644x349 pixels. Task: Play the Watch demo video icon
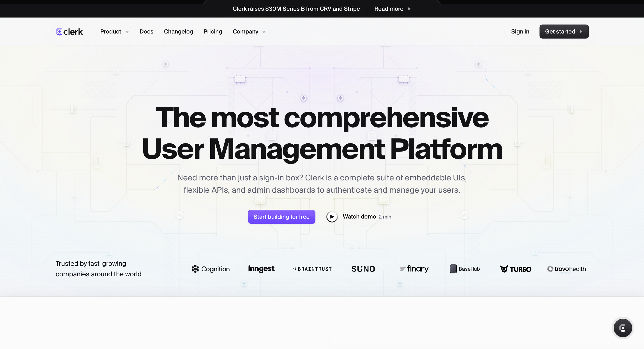pyautogui.click(x=332, y=217)
